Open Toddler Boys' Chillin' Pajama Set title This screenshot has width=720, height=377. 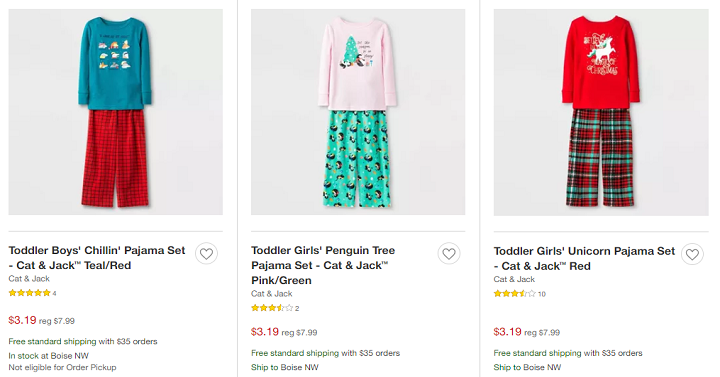(x=97, y=258)
